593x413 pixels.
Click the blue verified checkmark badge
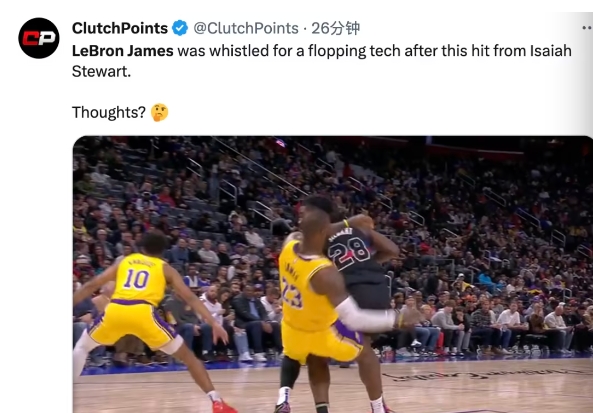tap(180, 28)
